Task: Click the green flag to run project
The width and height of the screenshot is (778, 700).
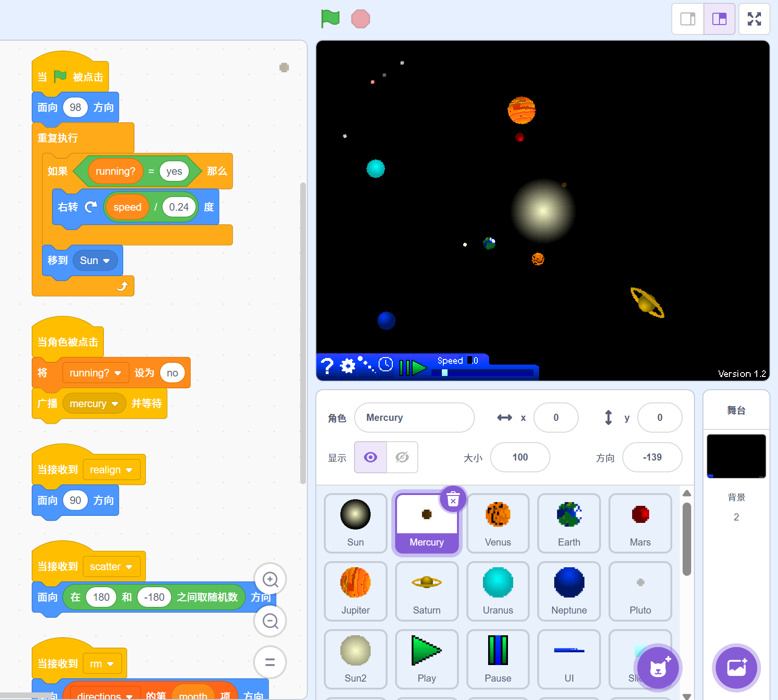Action: (x=330, y=19)
